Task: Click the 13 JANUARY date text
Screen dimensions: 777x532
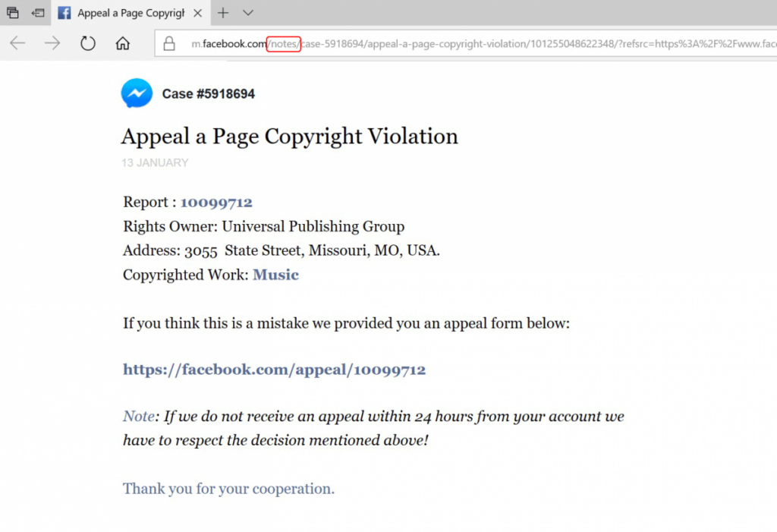Action: (x=155, y=162)
